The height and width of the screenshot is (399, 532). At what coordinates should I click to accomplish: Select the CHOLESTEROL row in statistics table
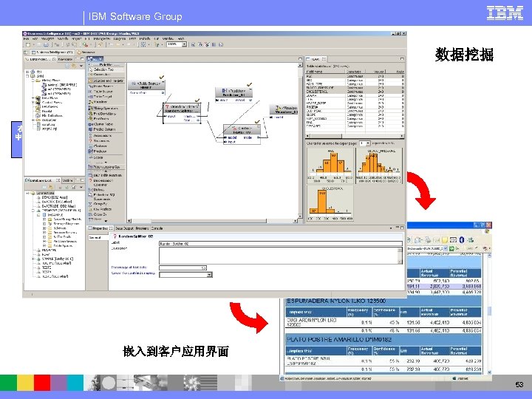(355, 92)
